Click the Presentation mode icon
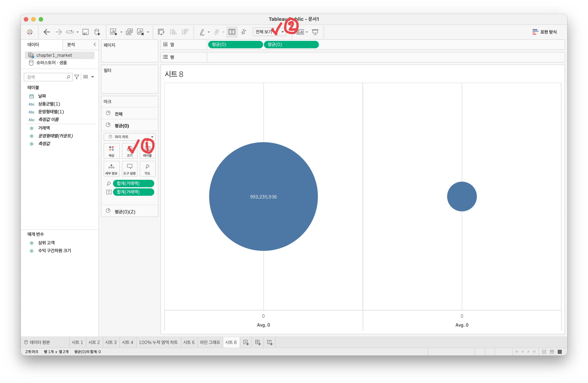 (x=315, y=32)
